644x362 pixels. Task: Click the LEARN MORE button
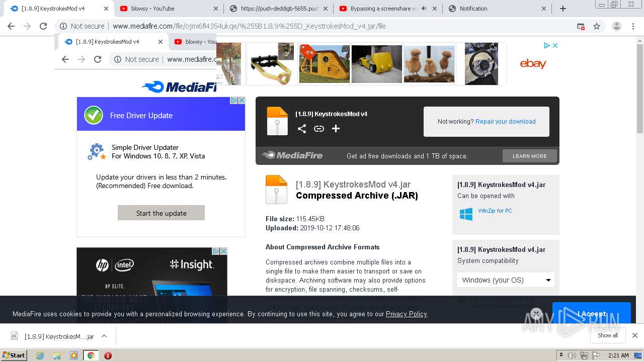click(529, 156)
